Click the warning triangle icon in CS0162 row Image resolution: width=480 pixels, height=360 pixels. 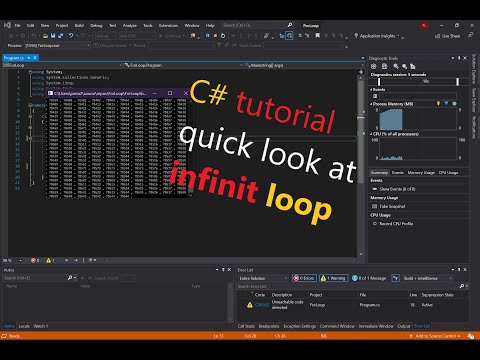(x=250, y=305)
